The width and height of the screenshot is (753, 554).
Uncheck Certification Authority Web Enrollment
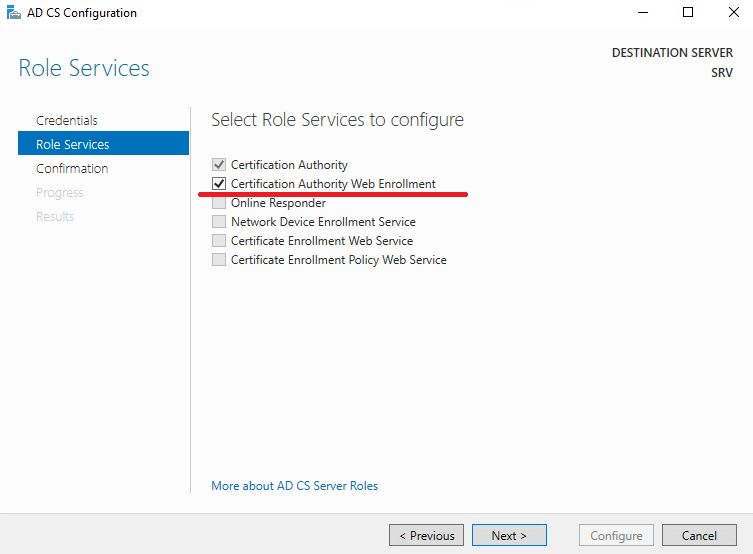pos(219,183)
